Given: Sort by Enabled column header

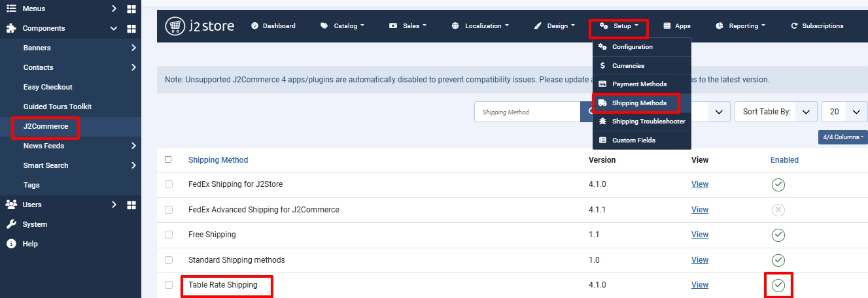Looking at the screenshot, I should click(784, 160).
